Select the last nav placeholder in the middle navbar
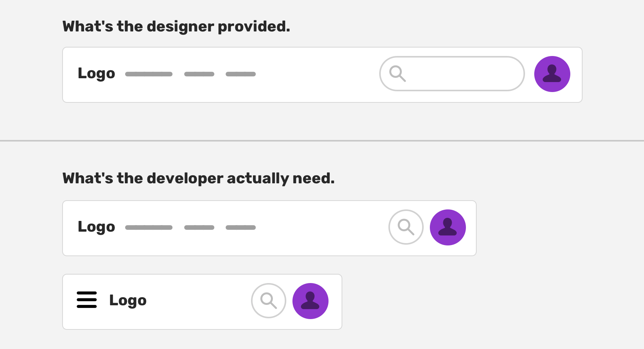 coord(241,227)
